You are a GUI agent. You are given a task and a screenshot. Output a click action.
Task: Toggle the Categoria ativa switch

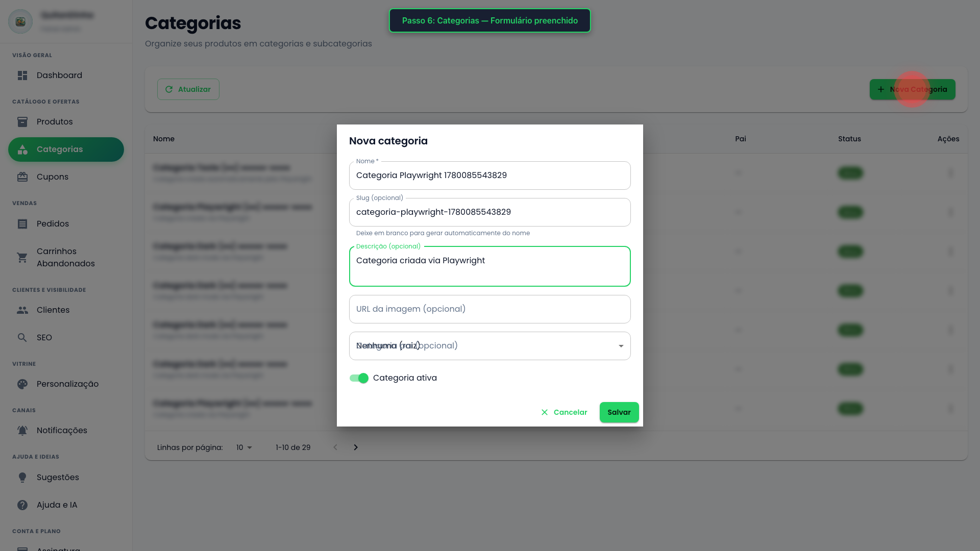[x=359, y=378]
